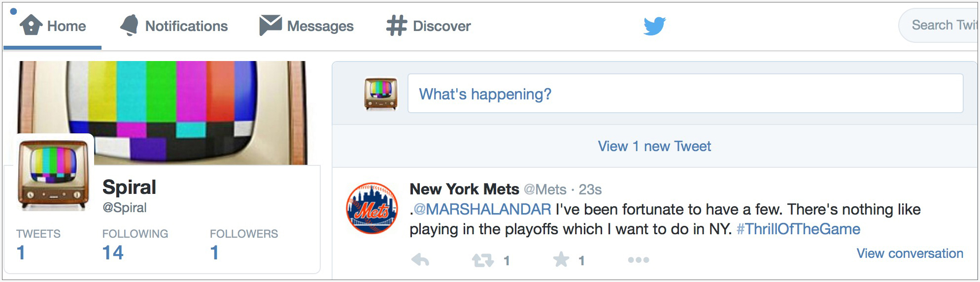Open the New York Mets avatar
Screen dimensions: 980x282
pyautogui.click(x=372, y=208)
